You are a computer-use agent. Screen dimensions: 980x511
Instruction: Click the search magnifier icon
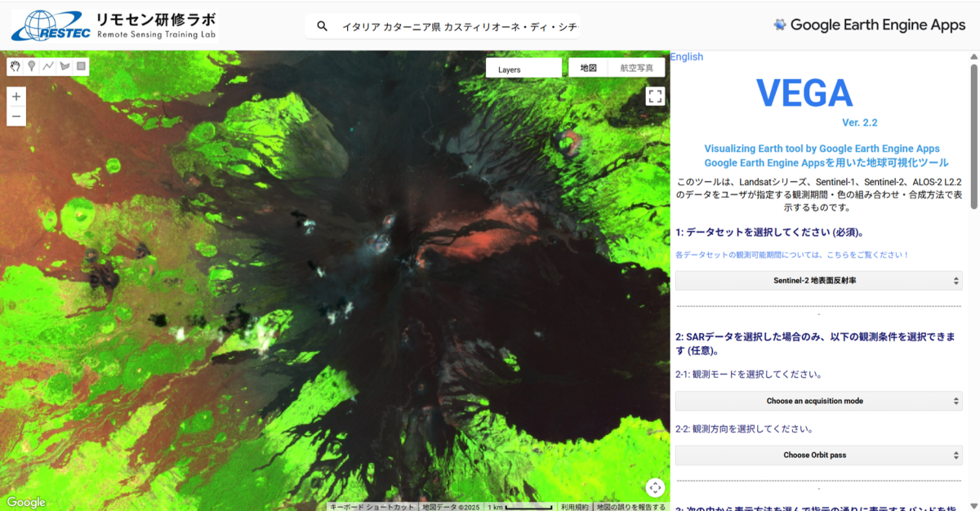[x=323, y=27]
